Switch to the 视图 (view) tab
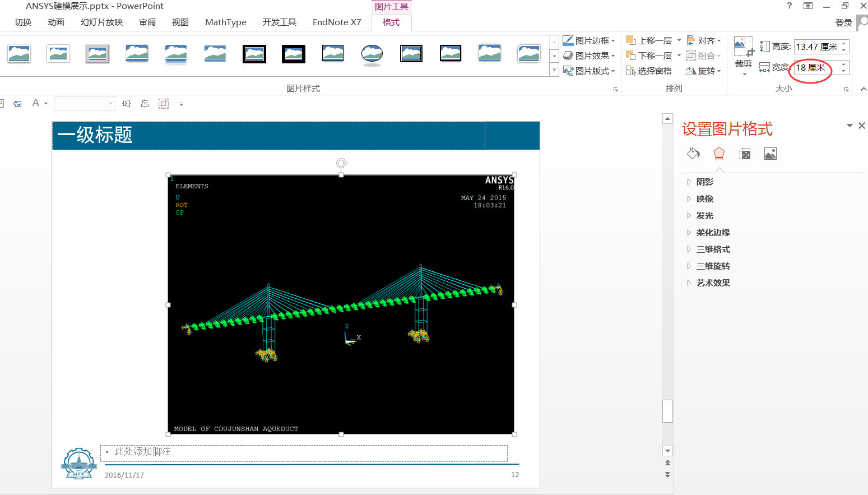The height and width of the screenshot is (495, 868). pyautogui.click(x=180, y=22)
